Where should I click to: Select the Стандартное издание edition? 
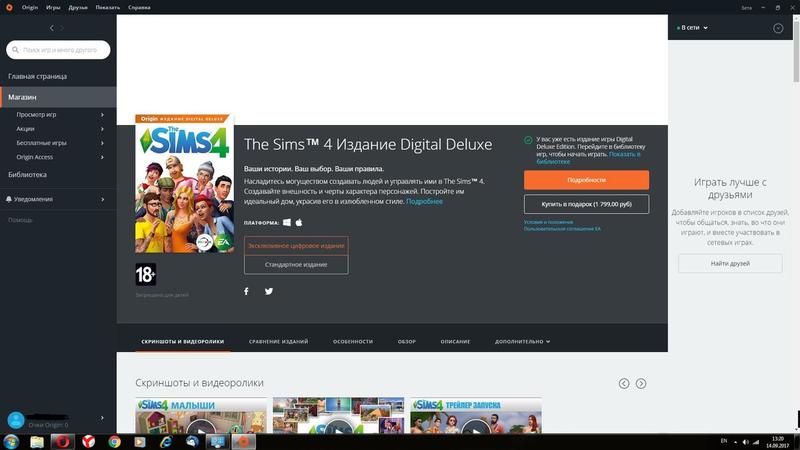pyautogui.click(x=296, y=265)
